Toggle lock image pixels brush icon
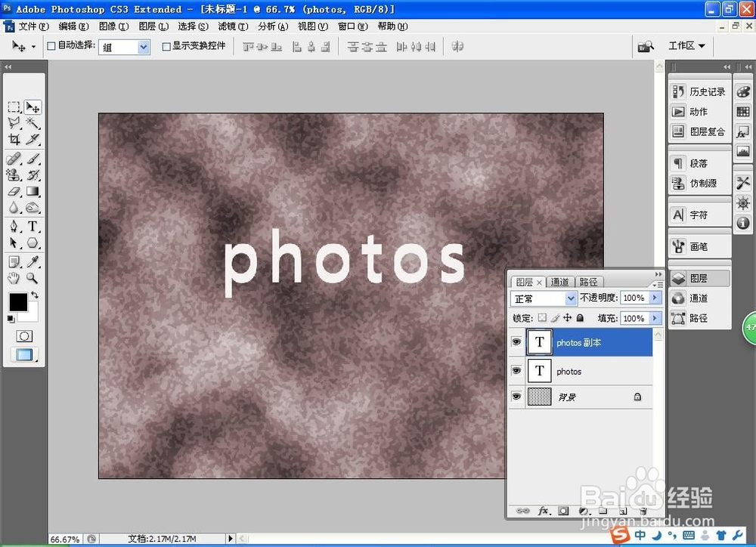This screenshot has width=756, height=547. click(555, 317)
